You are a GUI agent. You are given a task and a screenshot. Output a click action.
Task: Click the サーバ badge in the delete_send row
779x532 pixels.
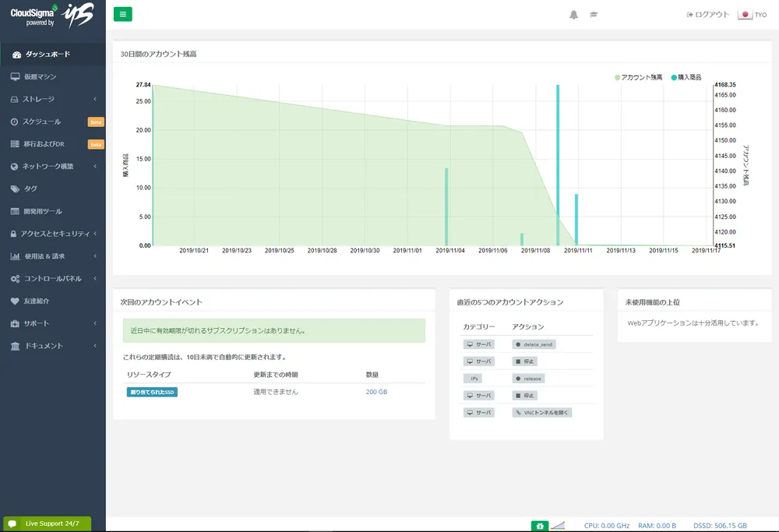(478, 344)
